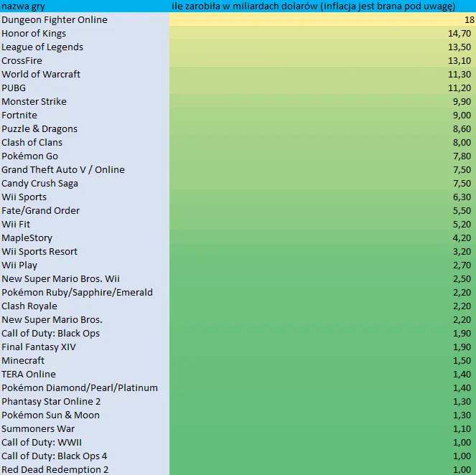Screen dimensions: 476x475
Task: Click the Call of Duty: WWII cell
Action: pyautogui.click(x=85, y=443)
